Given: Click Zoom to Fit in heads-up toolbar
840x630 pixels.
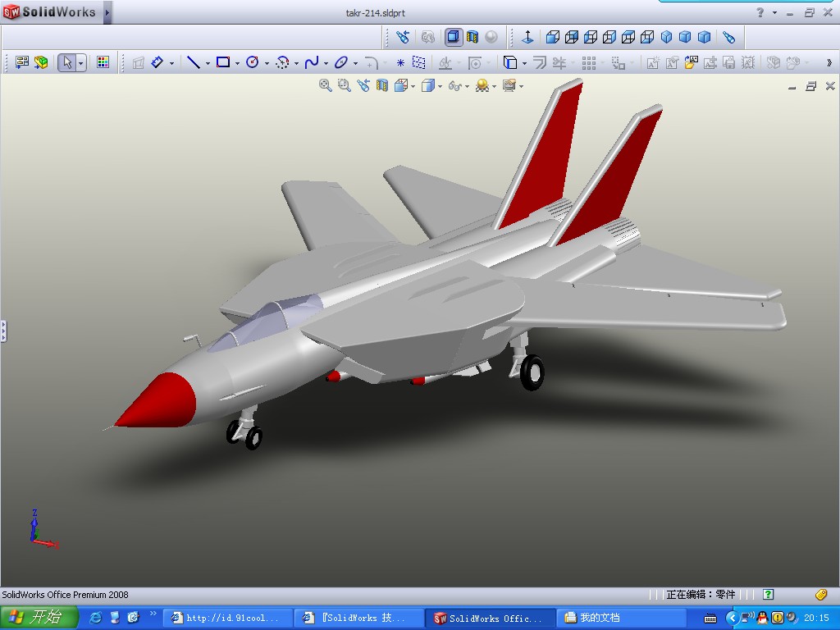Looking at the screenshot, I should tap(325, 85).
